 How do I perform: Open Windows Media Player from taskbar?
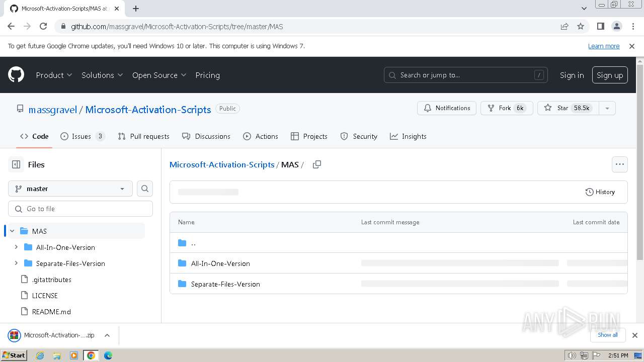click(x=74, y=355)
